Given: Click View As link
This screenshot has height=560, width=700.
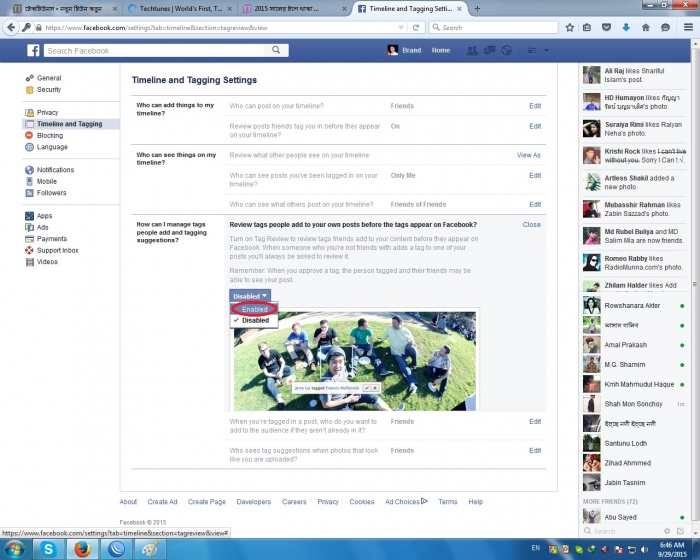Looking at the screenshot, I should tap(529, 155).
